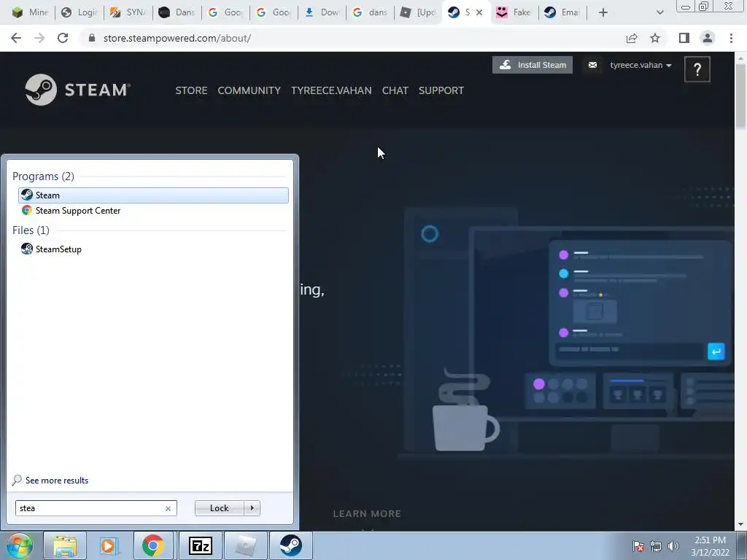Click the page vertical scrollbar thumb

[x=741, y=96]
